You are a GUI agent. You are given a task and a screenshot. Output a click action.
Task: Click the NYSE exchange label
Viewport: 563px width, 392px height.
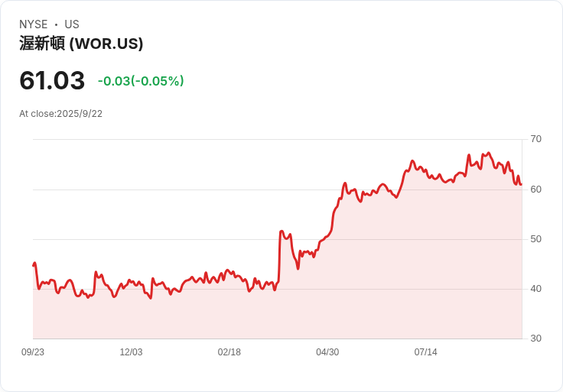click(x=34, y=24)
